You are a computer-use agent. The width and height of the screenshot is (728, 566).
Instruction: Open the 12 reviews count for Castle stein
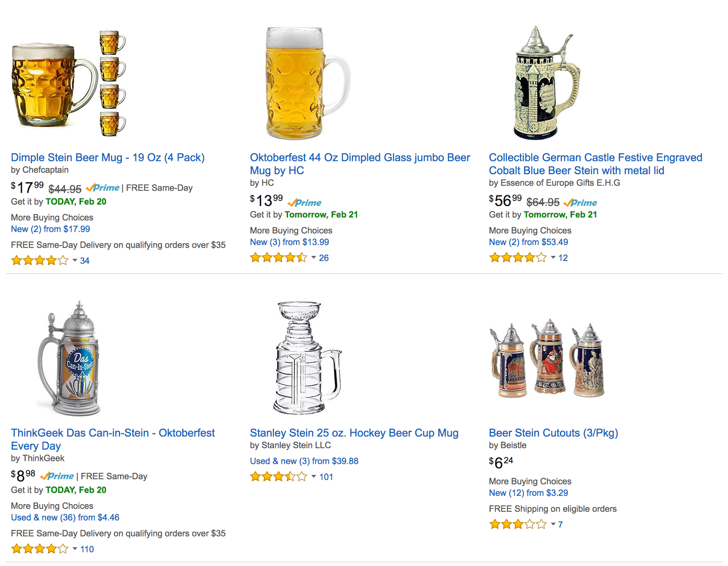[563, 258]
